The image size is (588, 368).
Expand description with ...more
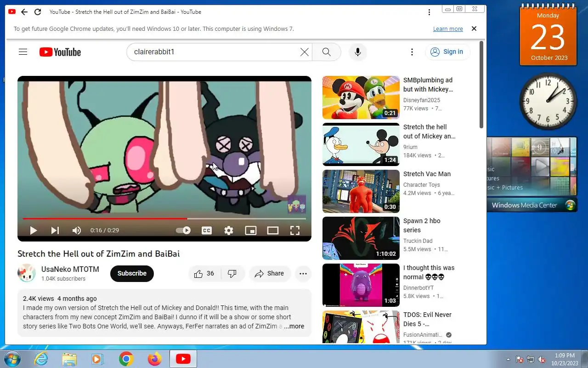click(294, 326)
